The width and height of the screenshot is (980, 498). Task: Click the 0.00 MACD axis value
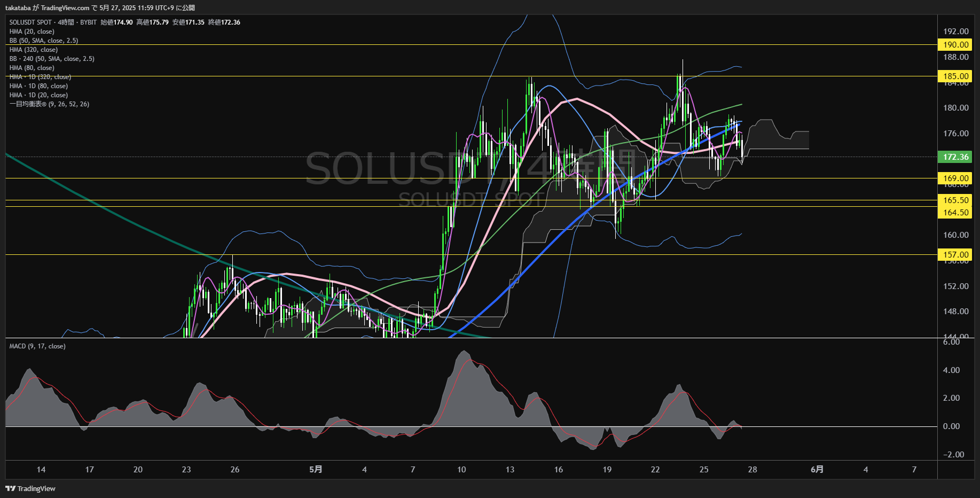click(951, 426)
